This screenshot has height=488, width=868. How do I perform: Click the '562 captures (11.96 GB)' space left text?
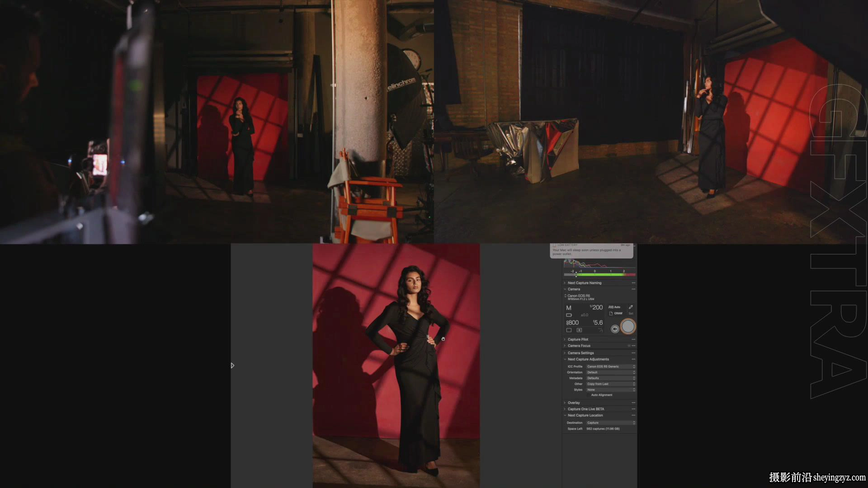pyautogui.click(x=603, y=429)
